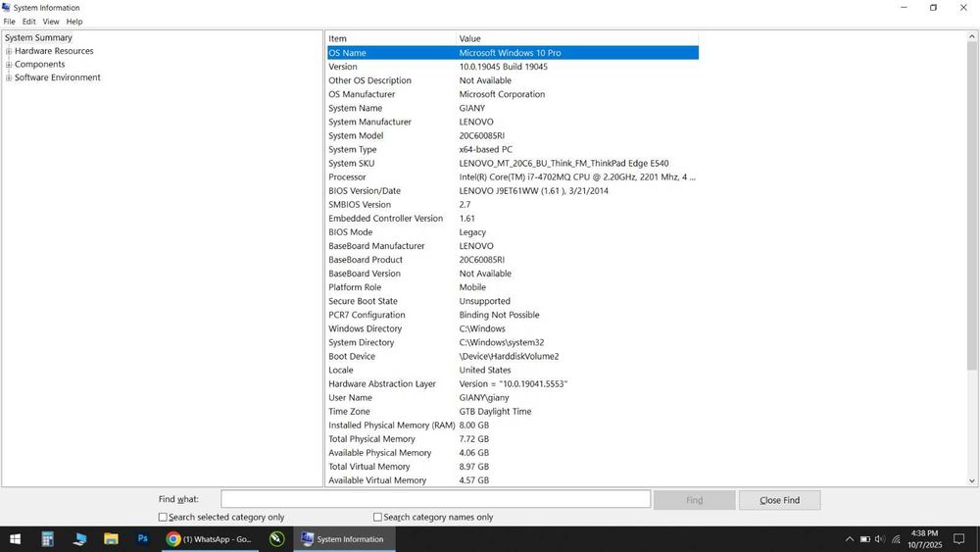Expand the Components node

pyautogui.click(x=9, y=65)
